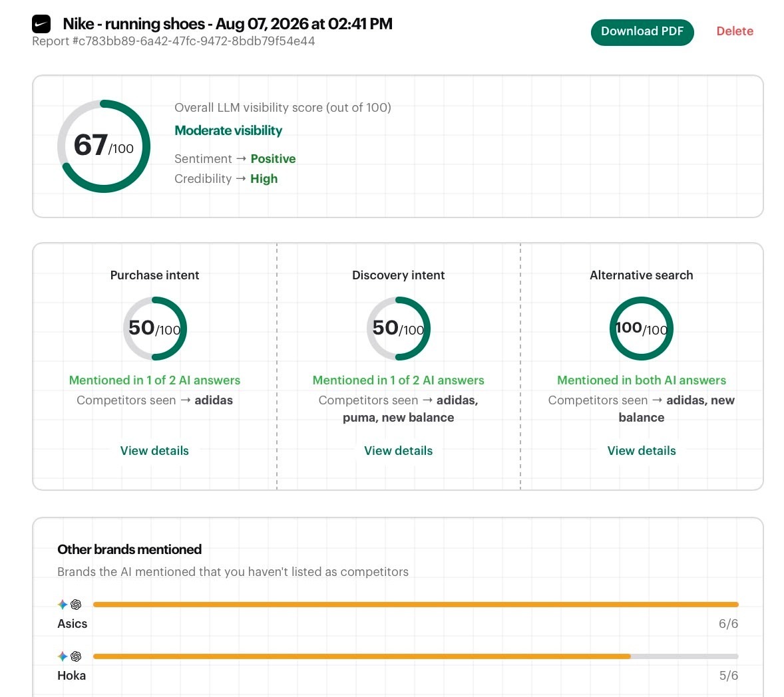Click the ChatGPT icon in the Hoka row

tap(76, 656)
